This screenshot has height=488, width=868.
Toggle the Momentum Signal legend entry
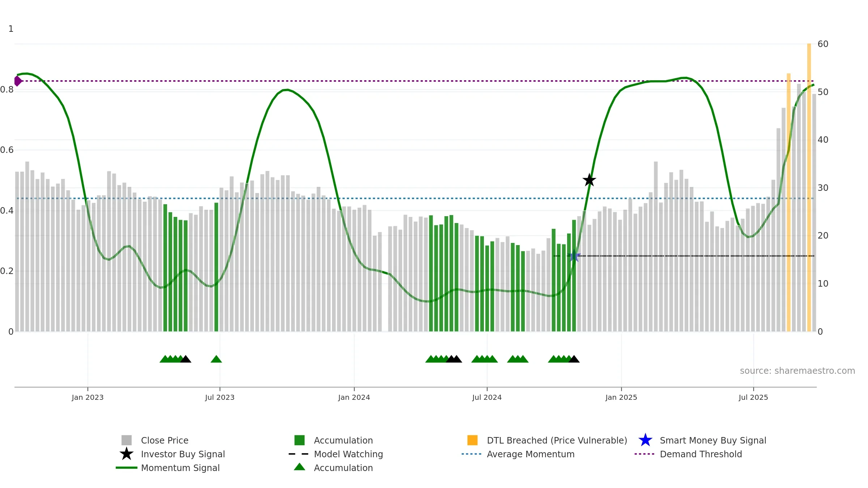168,468
